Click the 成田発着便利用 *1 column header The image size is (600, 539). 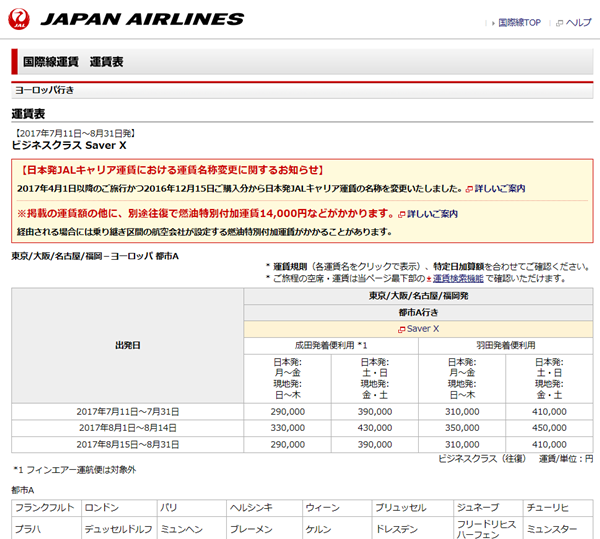(331, 345)
